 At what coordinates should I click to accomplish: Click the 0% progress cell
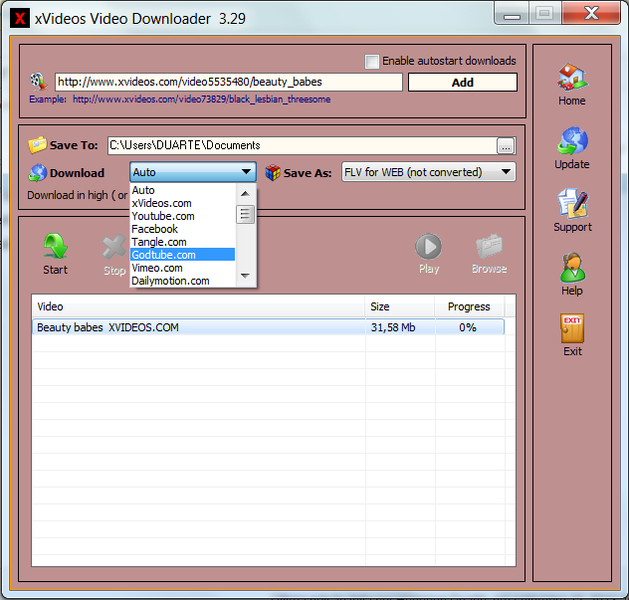[468, 327]
